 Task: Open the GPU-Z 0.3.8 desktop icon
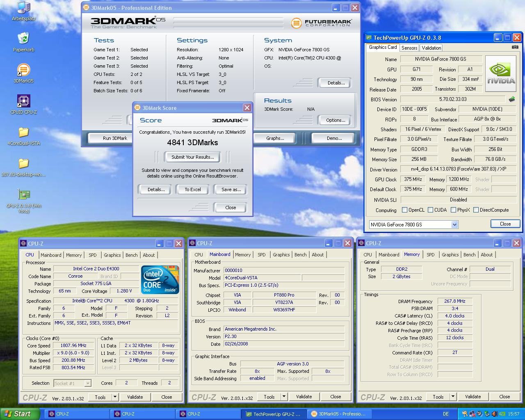[24, 195]
